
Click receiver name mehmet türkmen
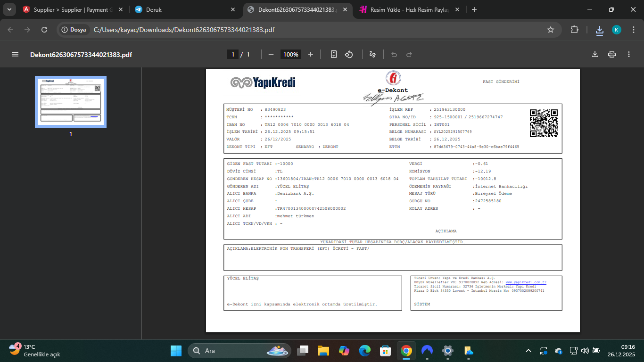[x=295, y=216]
